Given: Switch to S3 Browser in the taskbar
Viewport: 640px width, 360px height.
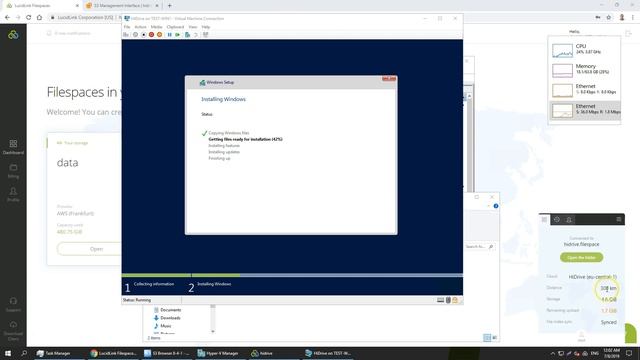Looking at the screenshot, I should [x=167, y=353].
